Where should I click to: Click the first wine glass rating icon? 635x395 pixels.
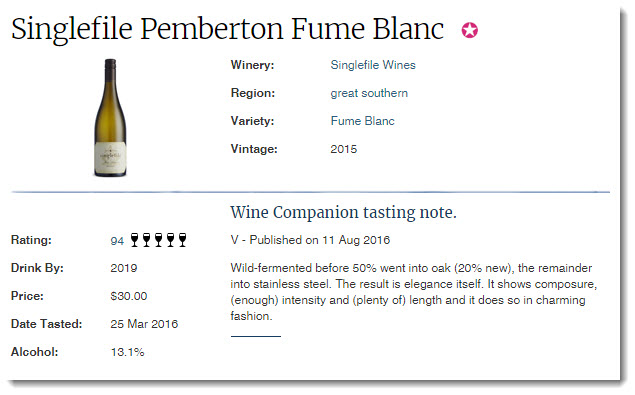point(134,240)
